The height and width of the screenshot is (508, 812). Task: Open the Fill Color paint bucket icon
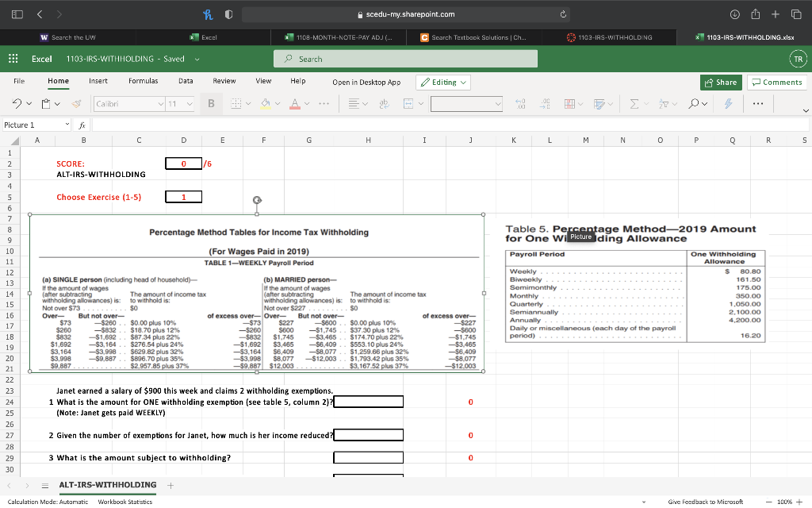click(265, 103)
